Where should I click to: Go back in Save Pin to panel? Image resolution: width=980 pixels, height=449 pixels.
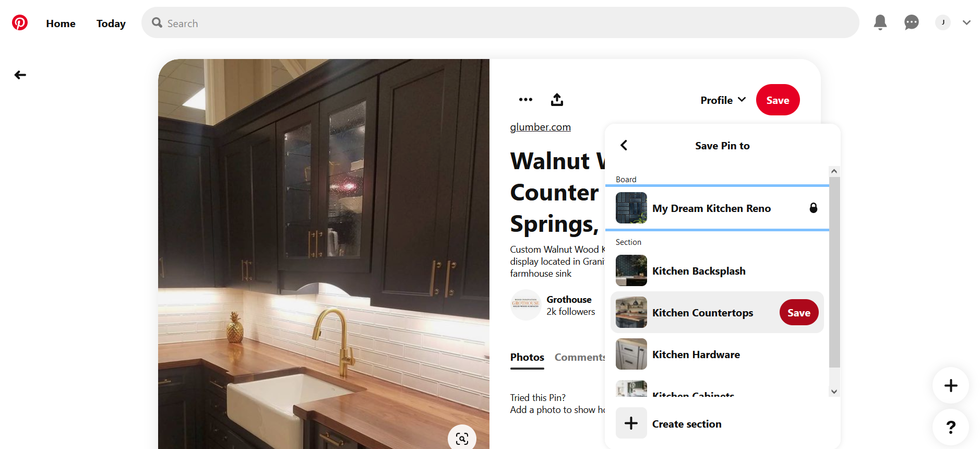(624, 145)
